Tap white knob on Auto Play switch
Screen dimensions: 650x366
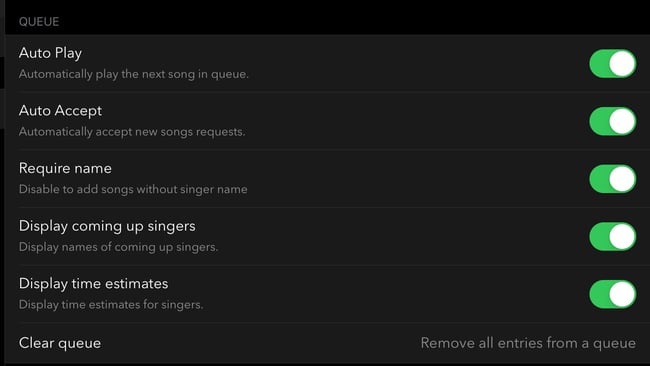[622, 63]
